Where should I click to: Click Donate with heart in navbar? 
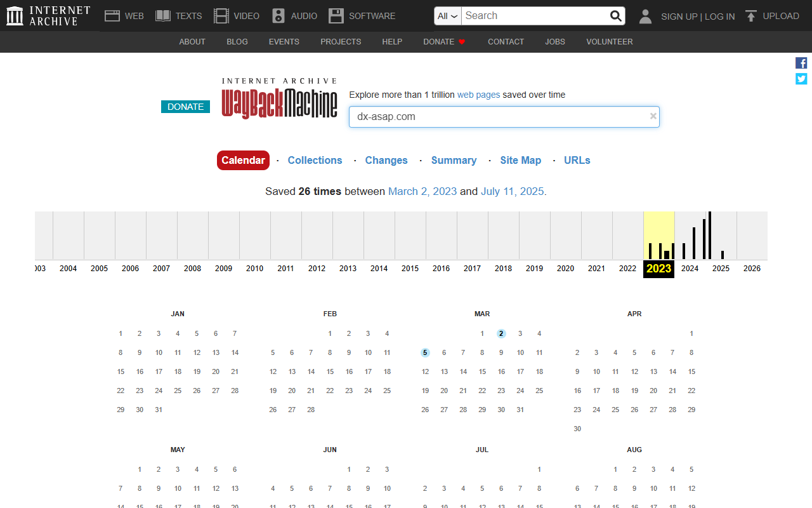[x=444, y=42]
